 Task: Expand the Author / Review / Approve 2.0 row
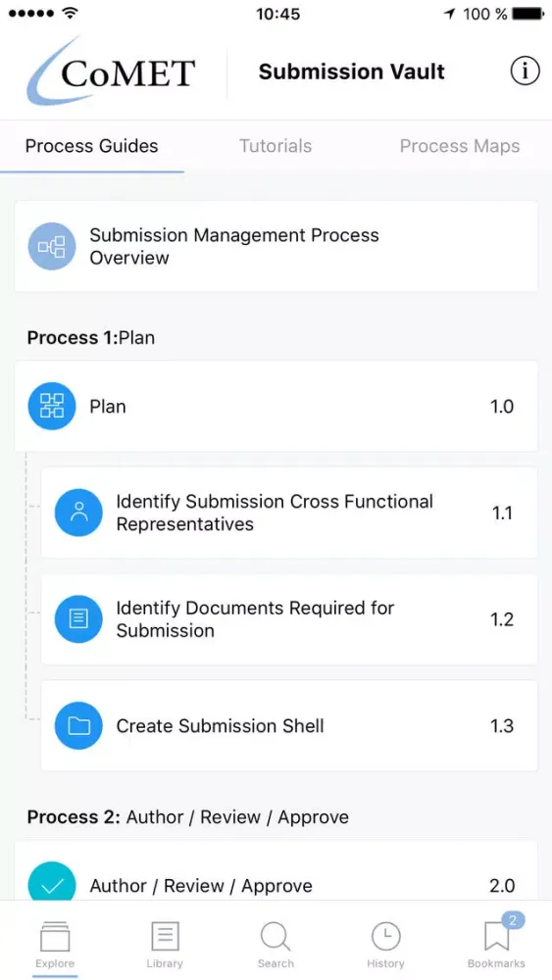pyautogui.click(x=276, y=871)
